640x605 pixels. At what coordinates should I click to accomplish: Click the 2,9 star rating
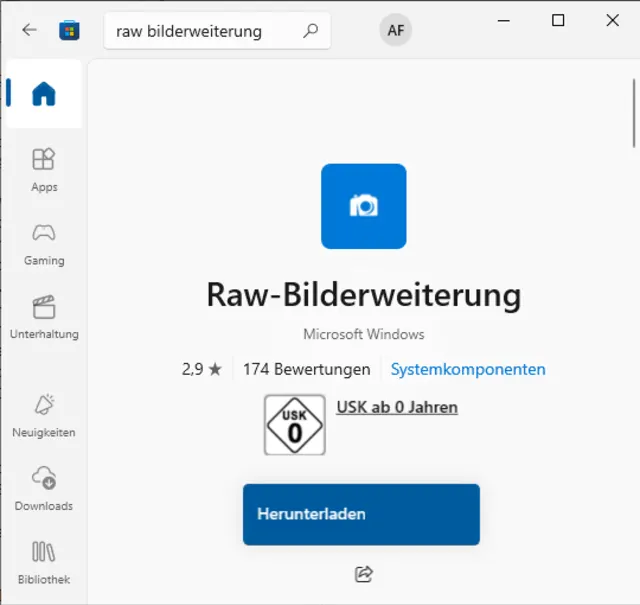point(202,369)
